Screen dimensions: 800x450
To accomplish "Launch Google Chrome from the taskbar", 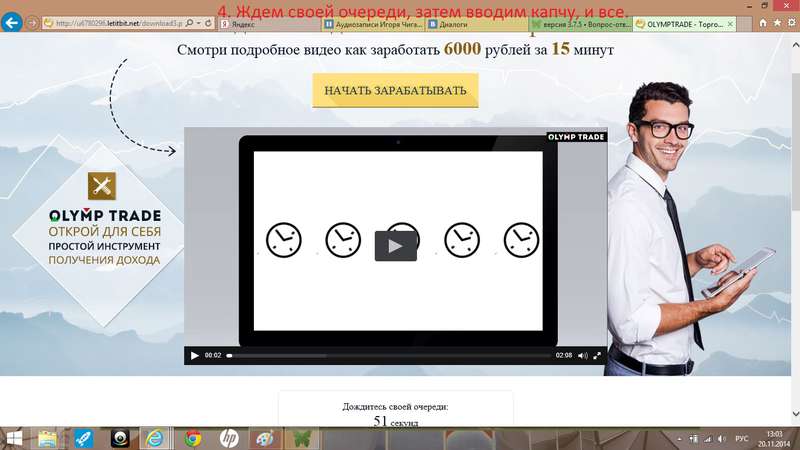I will pyautogui.click(x=193, y=439).
